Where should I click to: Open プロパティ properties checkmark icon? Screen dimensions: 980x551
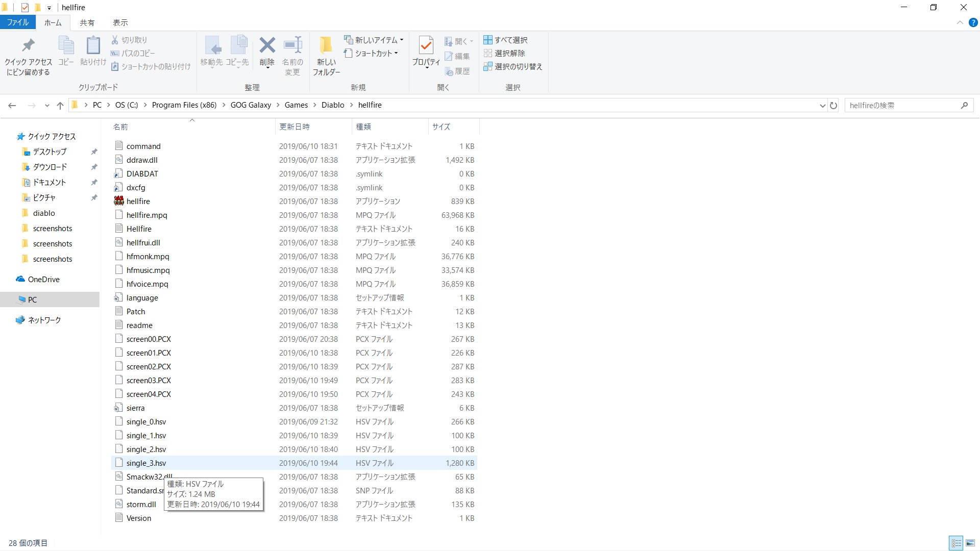(426, 46)
